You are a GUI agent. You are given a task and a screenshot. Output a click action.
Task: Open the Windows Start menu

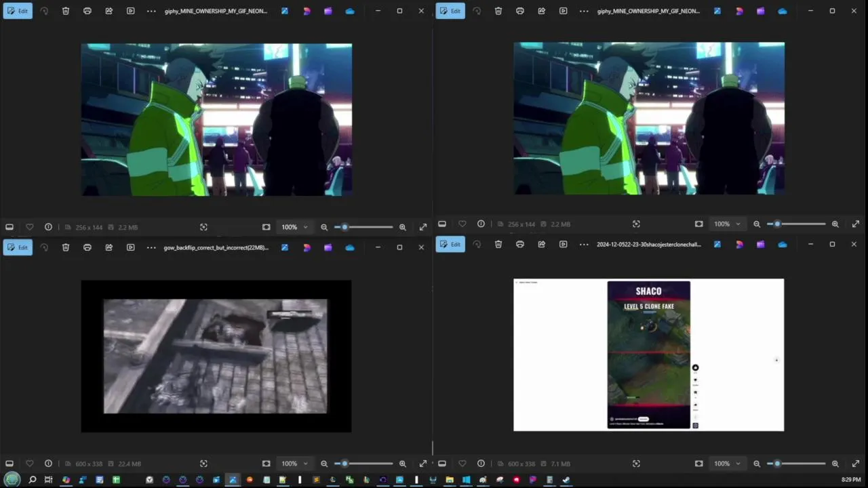coord(12,480)
